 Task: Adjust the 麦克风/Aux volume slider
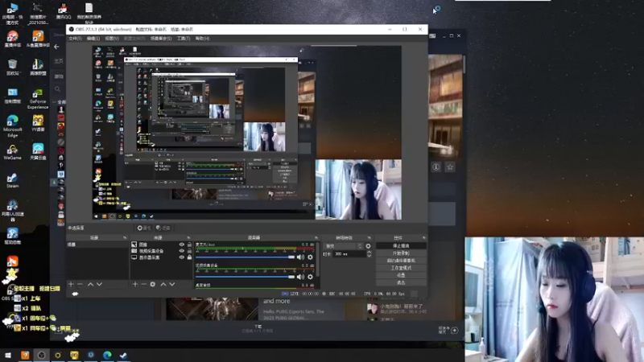coord(246,257)
